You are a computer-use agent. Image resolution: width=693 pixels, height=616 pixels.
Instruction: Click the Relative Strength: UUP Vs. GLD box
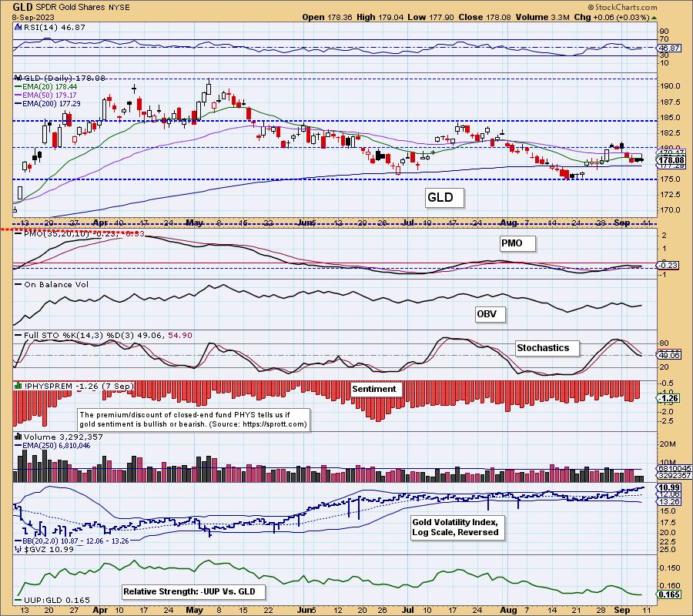193,591
